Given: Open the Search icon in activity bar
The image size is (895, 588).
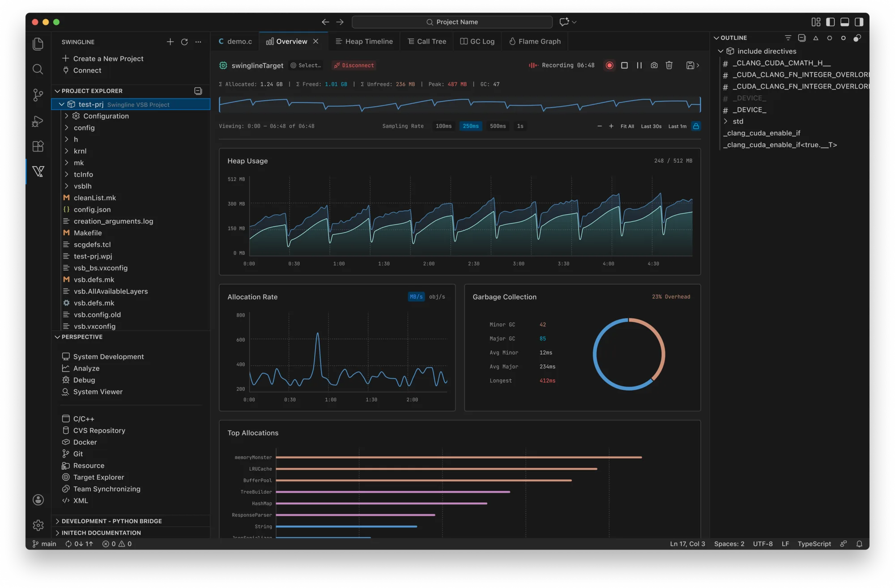Looking at the screenshot, I should tap(38, 69).
